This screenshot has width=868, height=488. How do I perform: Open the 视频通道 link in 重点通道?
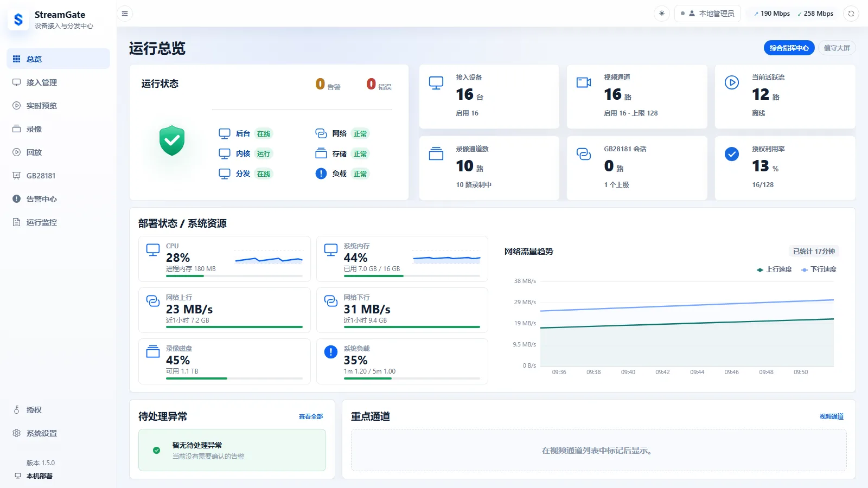pos(832,416)
